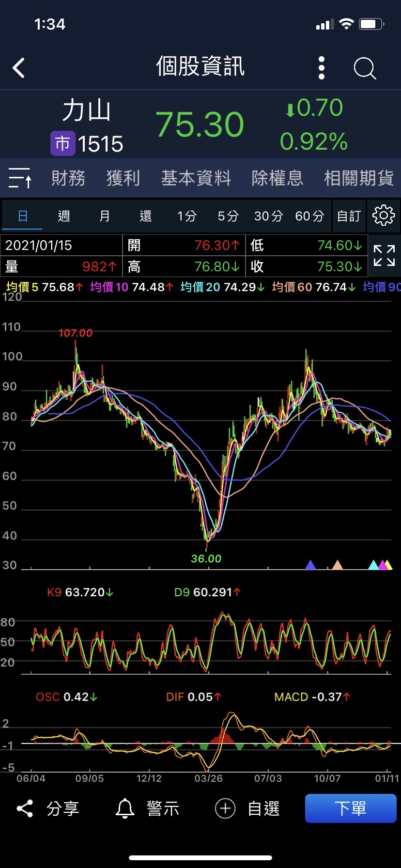Tap the blue triangle marker on the chart axis
Image resolution: width=401 pixels, height=868 pixels.
(x=310, y=564)
